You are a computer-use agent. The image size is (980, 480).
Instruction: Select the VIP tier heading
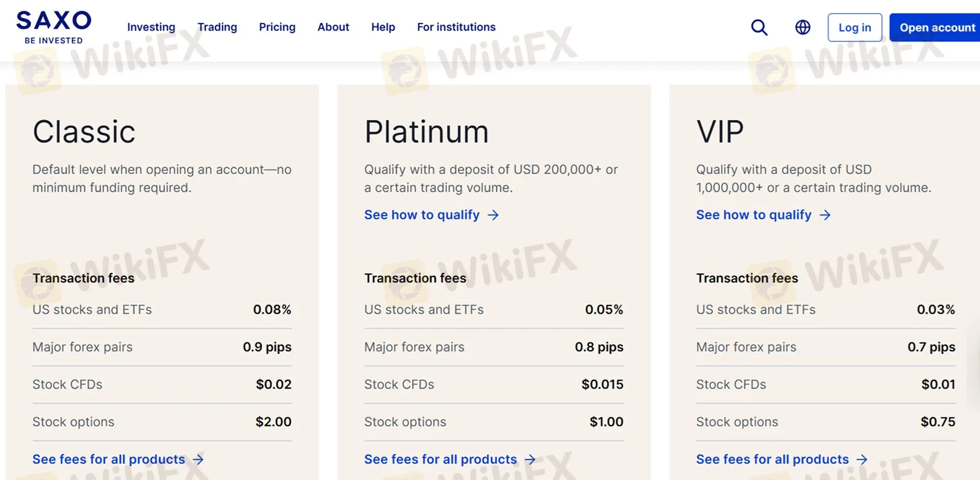720,132
